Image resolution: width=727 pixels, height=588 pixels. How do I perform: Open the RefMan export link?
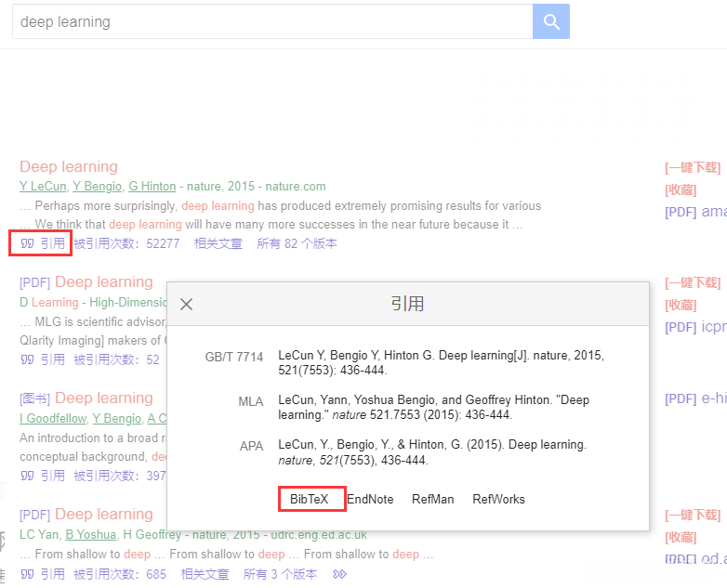click(432, 499)
